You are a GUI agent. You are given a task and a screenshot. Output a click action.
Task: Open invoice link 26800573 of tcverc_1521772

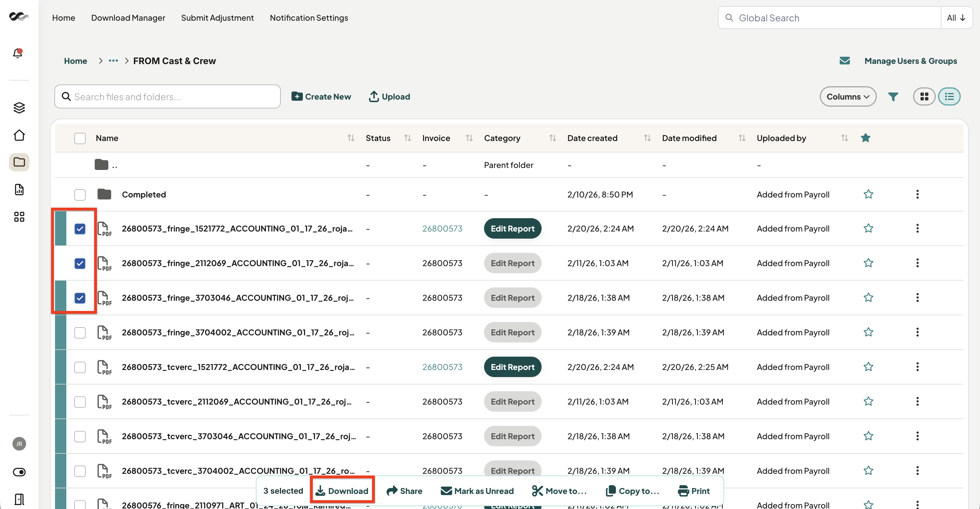442,367
